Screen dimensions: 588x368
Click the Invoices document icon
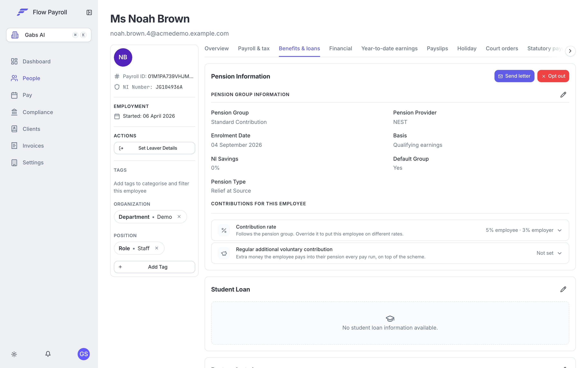[14, 146]
